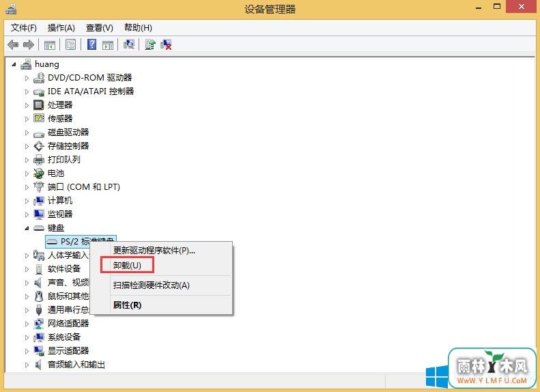Click the storage controller icon

[x=38, y=146]
